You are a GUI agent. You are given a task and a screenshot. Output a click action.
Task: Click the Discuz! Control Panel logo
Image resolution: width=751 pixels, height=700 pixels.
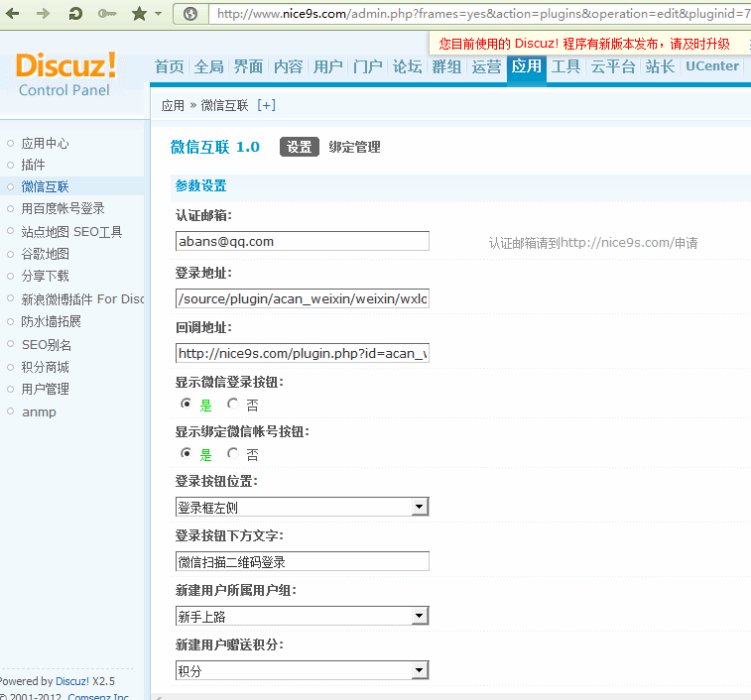[x=65, y=74]
